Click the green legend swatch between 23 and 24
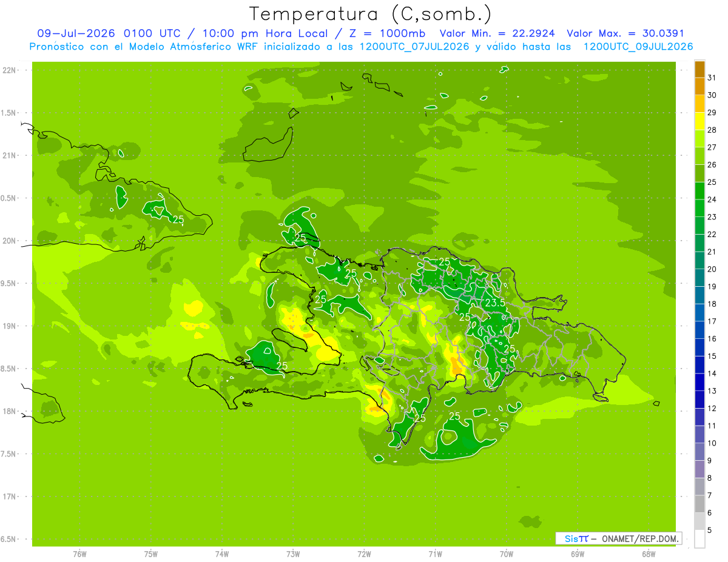This screenshot has width=728, height=562. point(699,208)
